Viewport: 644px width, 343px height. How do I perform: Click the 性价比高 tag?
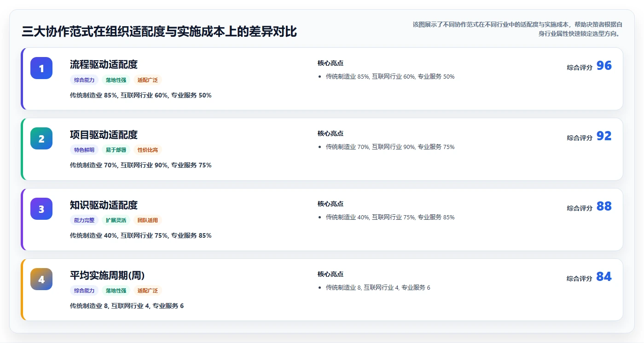[148, 150]
